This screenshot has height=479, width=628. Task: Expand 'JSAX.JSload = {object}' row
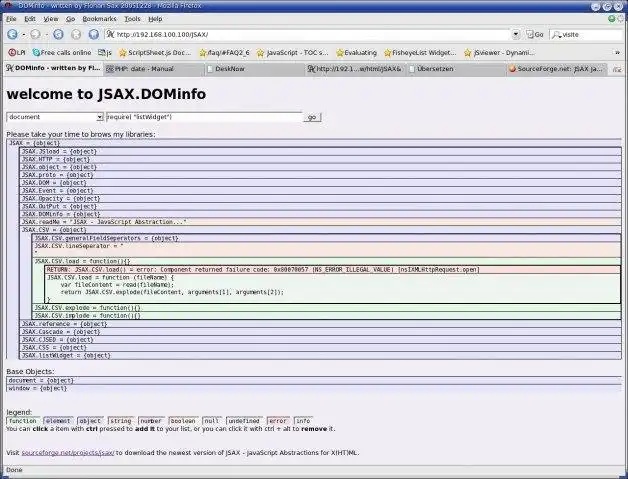pos(320,151)
